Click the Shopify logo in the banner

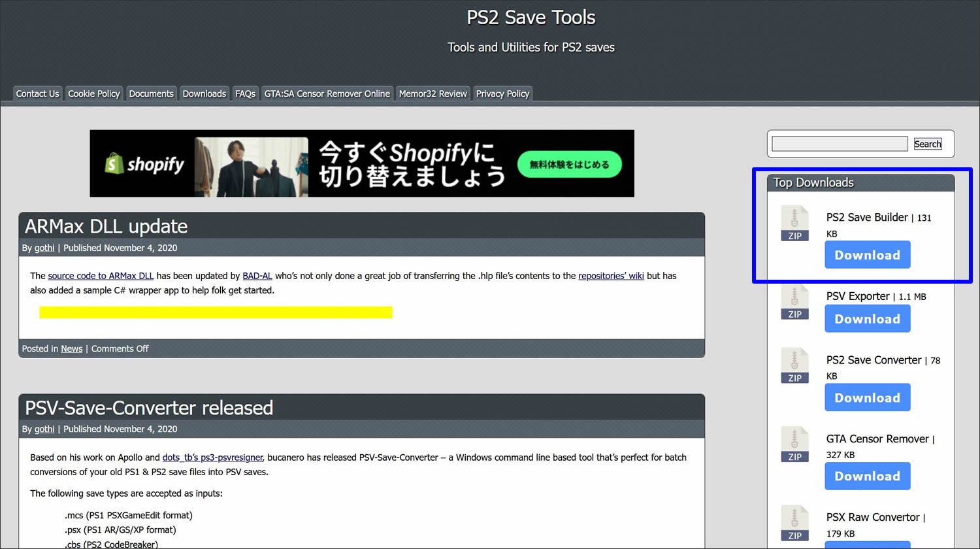tap(144, 164)
